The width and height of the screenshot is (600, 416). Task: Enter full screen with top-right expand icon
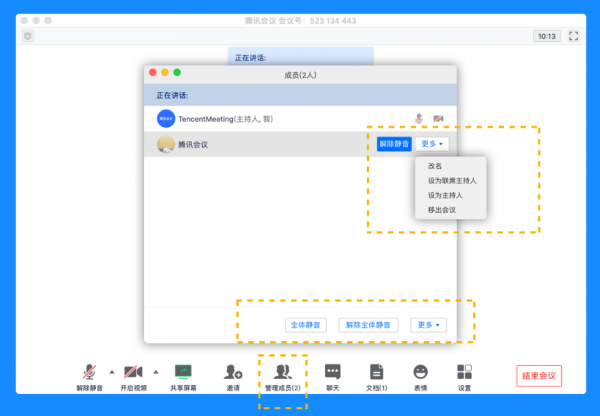coord(574,35)
